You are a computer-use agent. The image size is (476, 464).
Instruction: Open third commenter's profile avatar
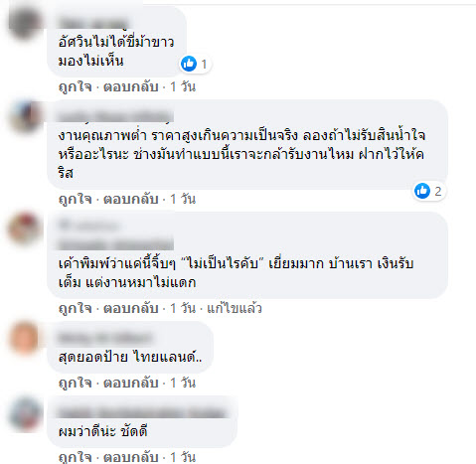tap(25, 229)
